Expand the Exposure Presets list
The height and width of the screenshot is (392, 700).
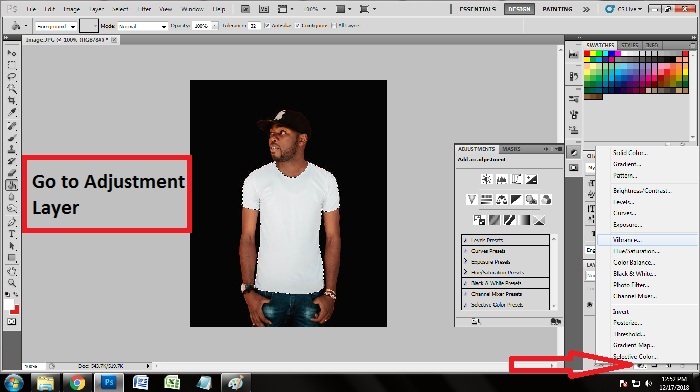tap(465, 262)
